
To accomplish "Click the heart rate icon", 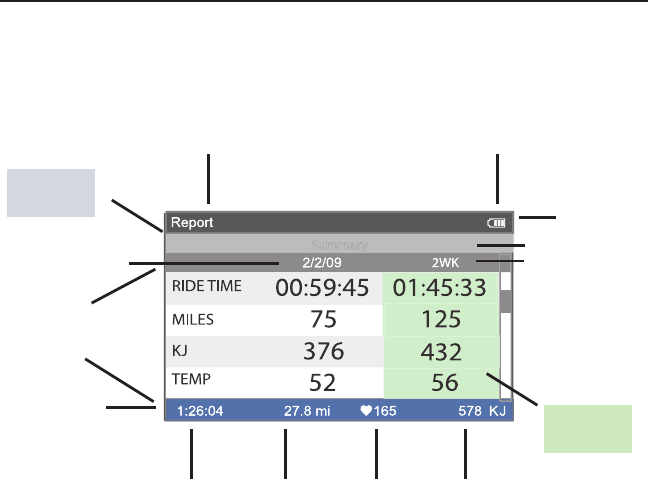I will point(367,410).
